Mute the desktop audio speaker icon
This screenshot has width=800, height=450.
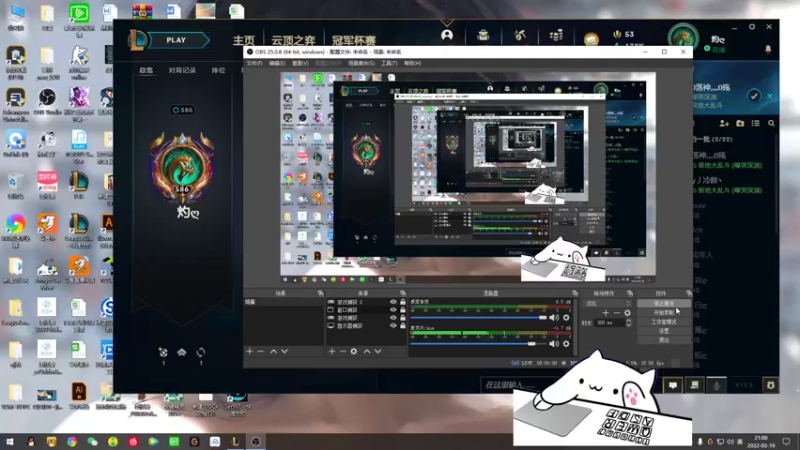pyautogui.click(x=554, y=317)
